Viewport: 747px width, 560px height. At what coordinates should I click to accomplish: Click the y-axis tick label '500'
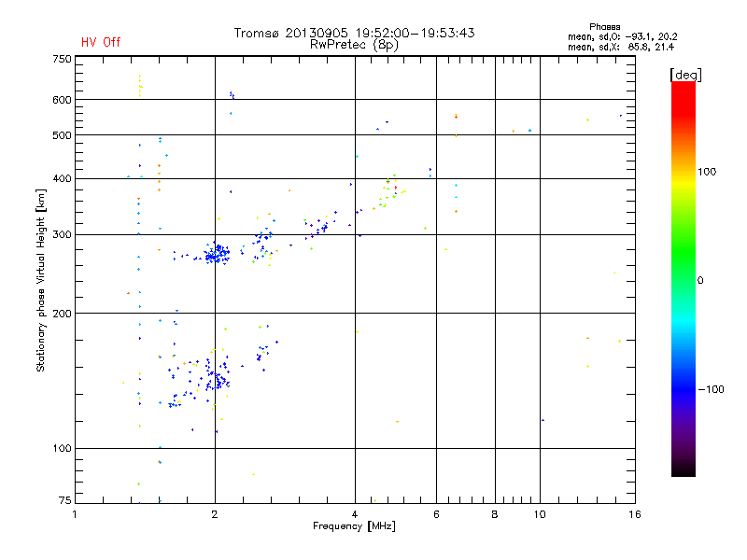[62, 135]
